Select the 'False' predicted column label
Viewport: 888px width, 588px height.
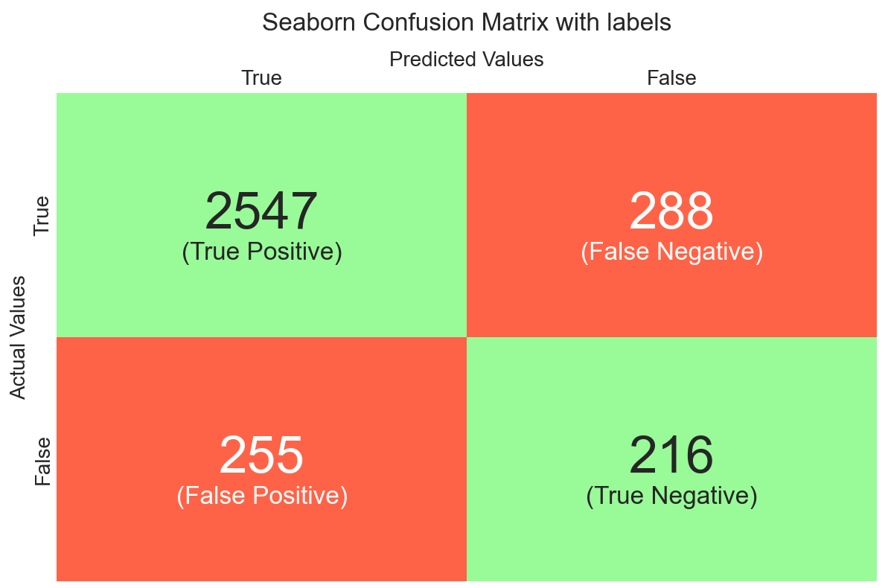[x=671, y=77]
